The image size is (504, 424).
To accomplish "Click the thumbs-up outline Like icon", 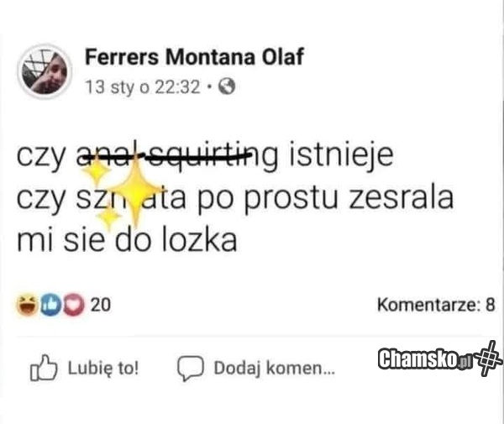I will (x=44, y=368).
